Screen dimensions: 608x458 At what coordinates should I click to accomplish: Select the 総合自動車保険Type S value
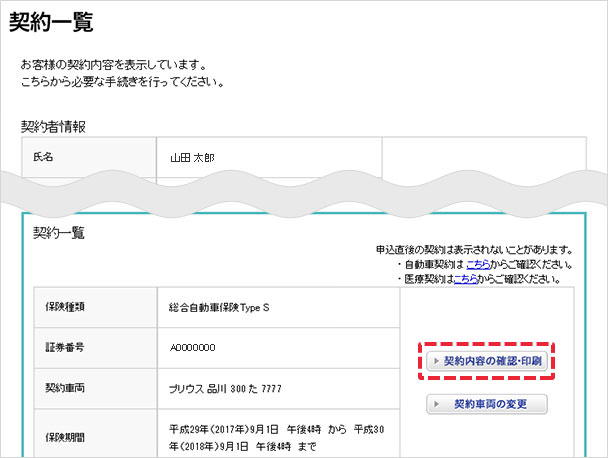coord(219,307)
